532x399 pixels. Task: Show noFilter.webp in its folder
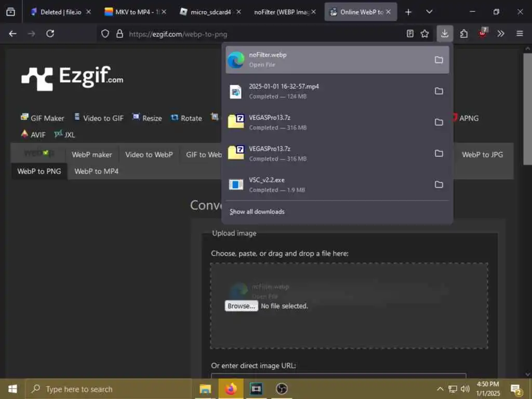pos(438,60)
